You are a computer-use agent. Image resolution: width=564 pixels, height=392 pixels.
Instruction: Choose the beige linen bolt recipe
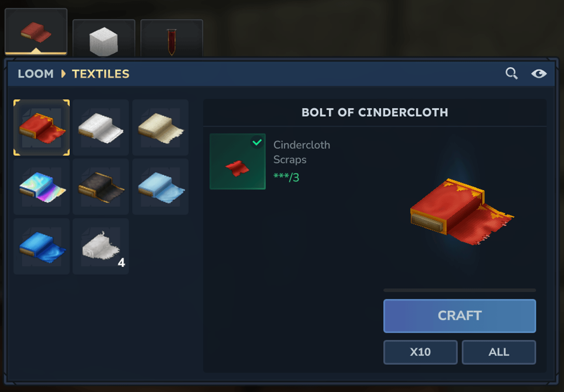[160, 128]
